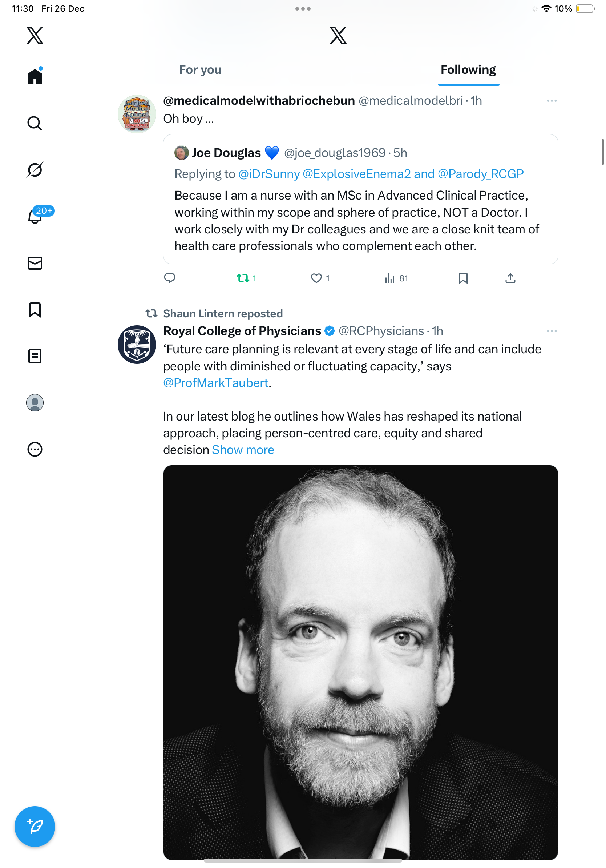Open the black-and-white portrait photo
This screenshot has width=606, height=868.
[x=360, y=662]
